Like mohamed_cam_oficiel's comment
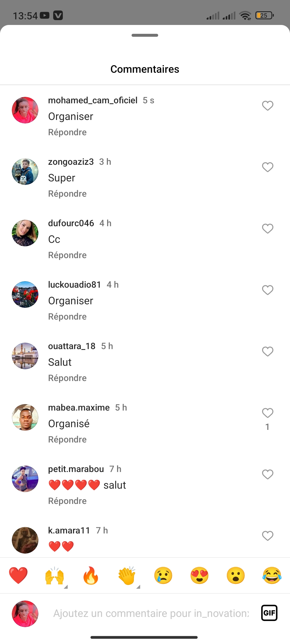Image resolution: width=290 pixels, height=644 pixels. point(267,106)
